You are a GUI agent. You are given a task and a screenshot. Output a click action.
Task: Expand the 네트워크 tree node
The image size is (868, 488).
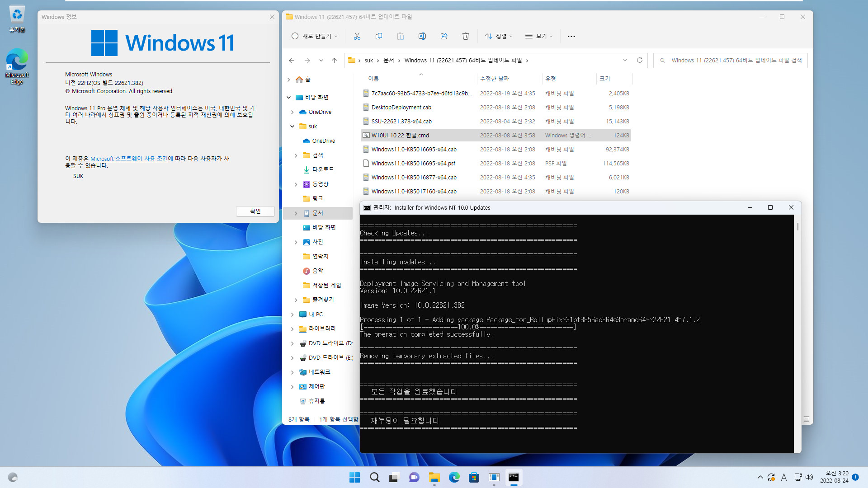[292, 372]
